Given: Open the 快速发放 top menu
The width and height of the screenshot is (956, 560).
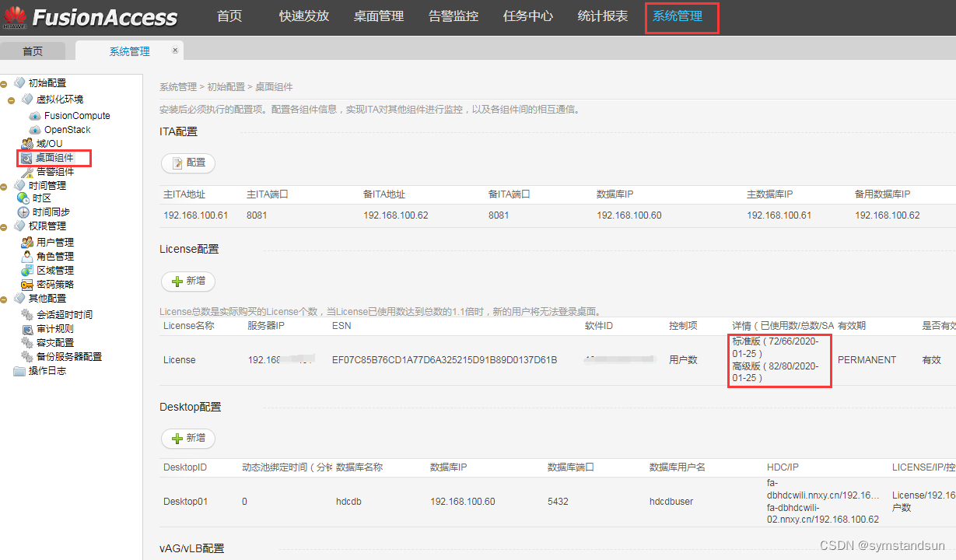Looking at the screenshot, I should pyautogui.click(x=304, y=16).
